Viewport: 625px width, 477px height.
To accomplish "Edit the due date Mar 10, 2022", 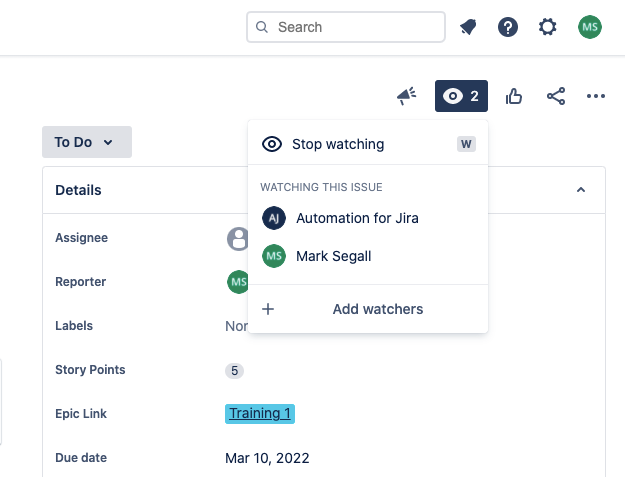I will 267,458.
